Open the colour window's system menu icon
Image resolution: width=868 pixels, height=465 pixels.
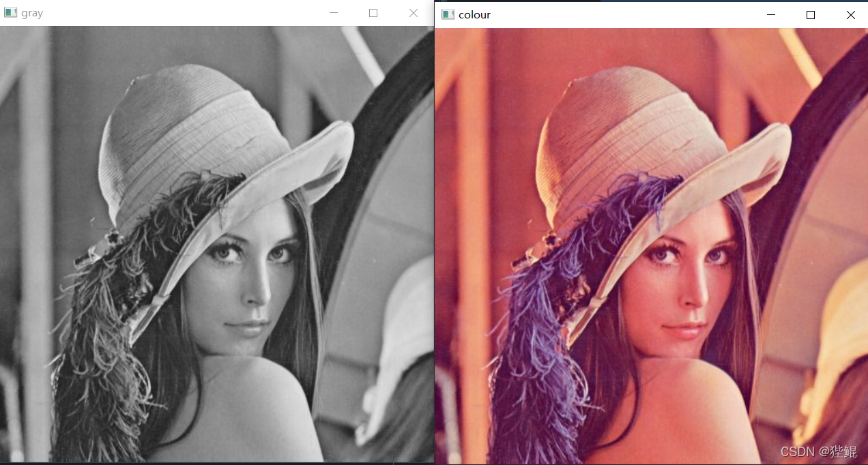(x=448, y=14)
